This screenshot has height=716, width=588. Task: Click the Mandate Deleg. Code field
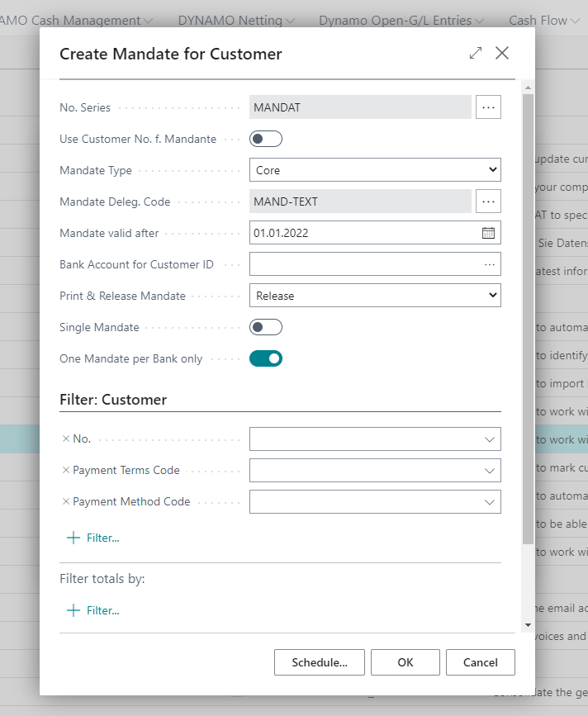click(360, 202)
